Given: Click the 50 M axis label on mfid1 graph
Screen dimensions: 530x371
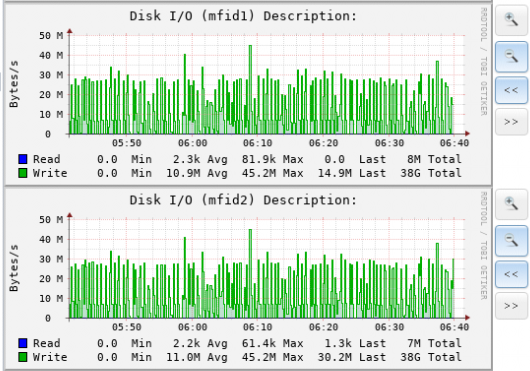Looking at the screenshot, I should point(51,35).
